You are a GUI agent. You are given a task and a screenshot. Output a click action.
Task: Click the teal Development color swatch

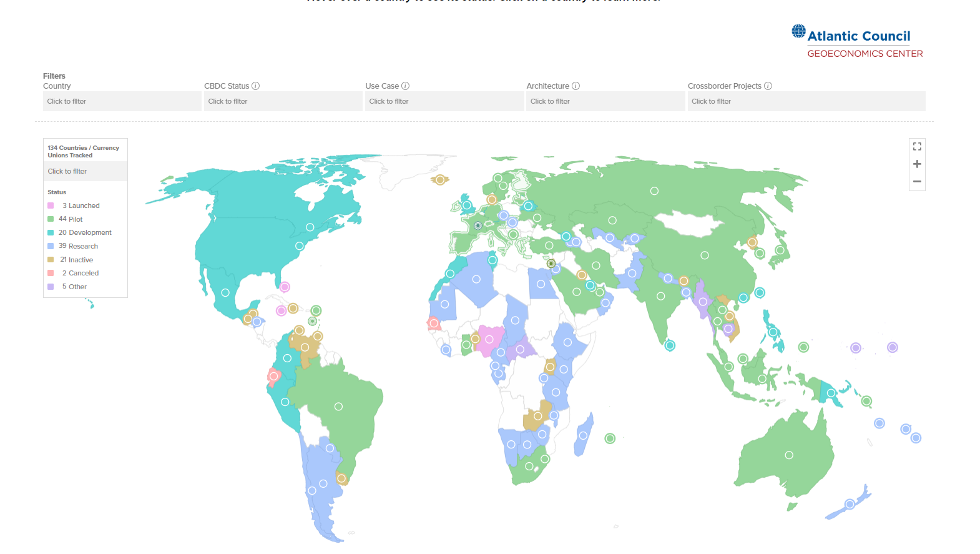point(51,232)
